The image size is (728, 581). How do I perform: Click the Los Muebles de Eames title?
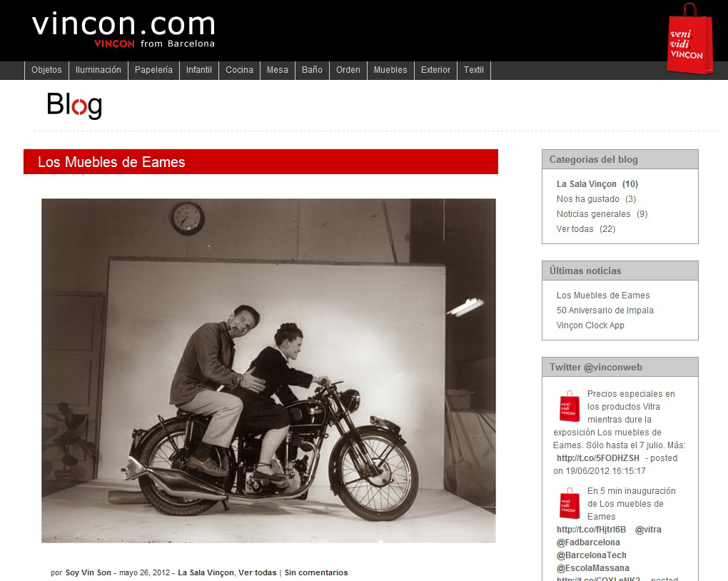click(x=111, y=162)
